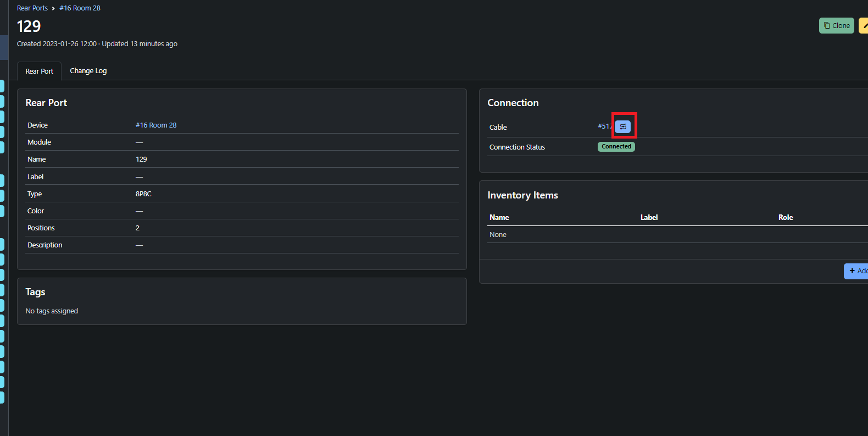Switch to the Change Log tab
Viewport: 868px width, 436px height.
(88, 71)
